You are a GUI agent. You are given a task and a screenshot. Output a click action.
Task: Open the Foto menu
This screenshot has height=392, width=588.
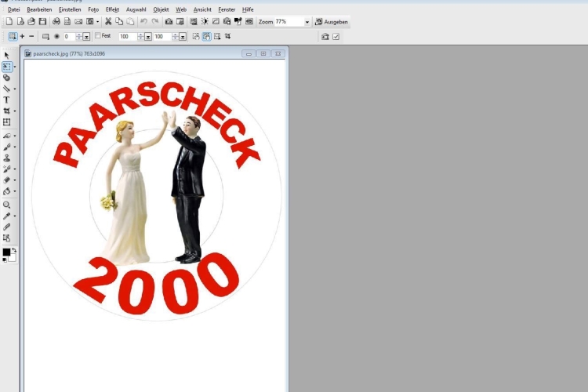[93, 9]
